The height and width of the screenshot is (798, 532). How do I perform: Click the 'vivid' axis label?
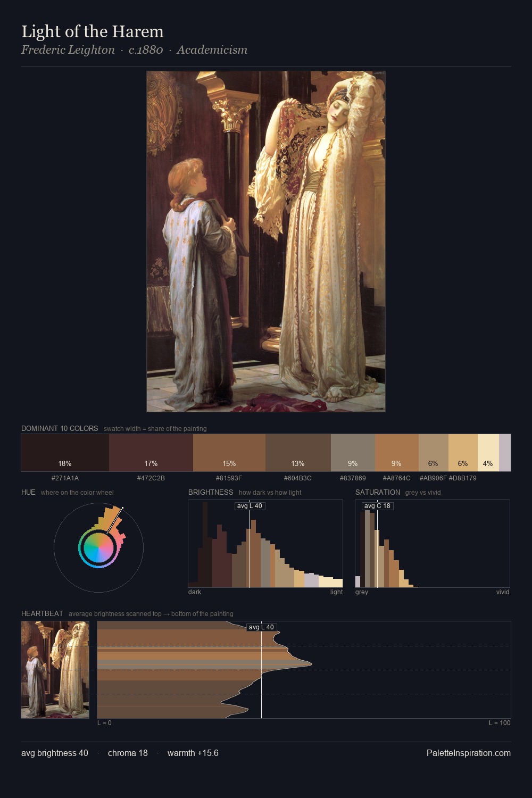(x=503, y=592)
